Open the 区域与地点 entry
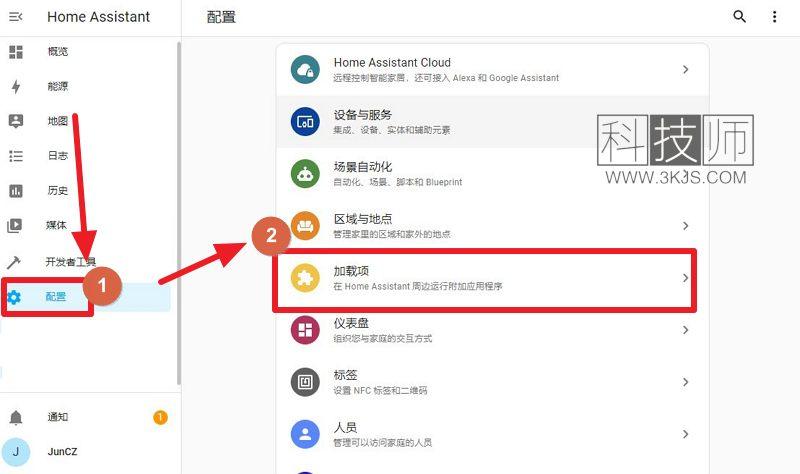Viewport: 800px width, 474px height. point(492,226)
